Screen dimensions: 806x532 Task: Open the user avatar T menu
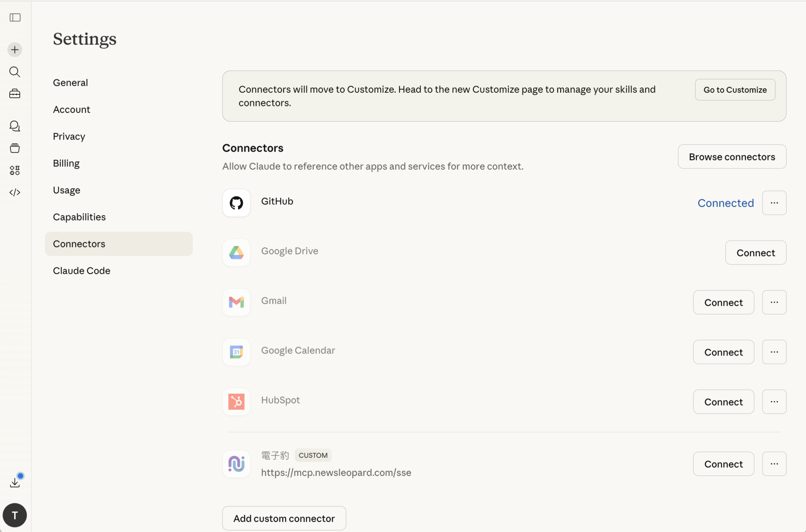point(15,515)
